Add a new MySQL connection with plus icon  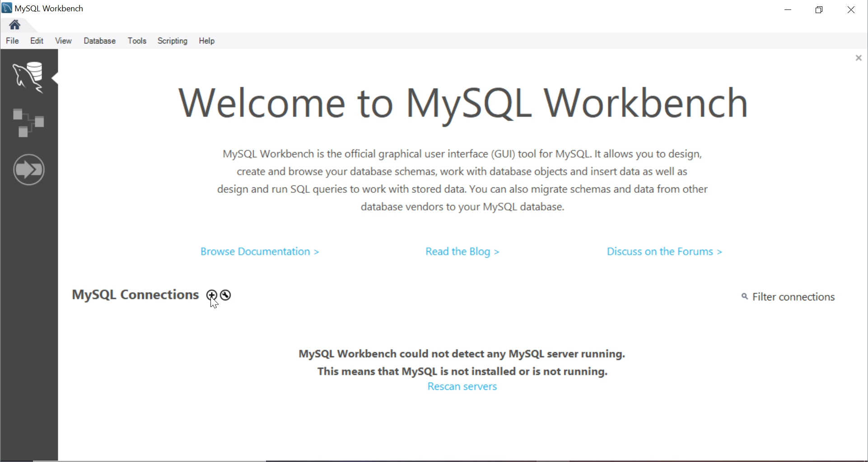[x=211, y=295]
